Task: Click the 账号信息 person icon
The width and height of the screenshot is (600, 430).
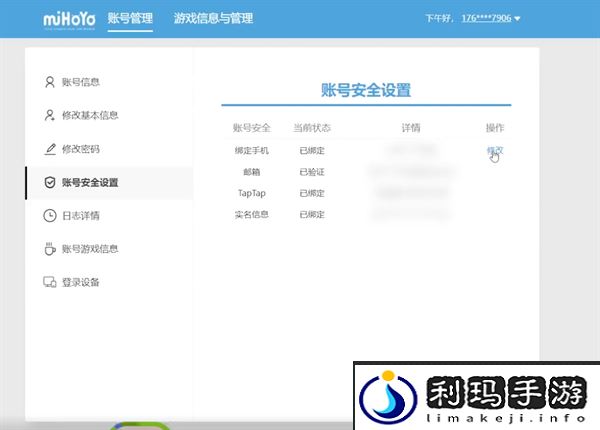Action: pos(50,82)
